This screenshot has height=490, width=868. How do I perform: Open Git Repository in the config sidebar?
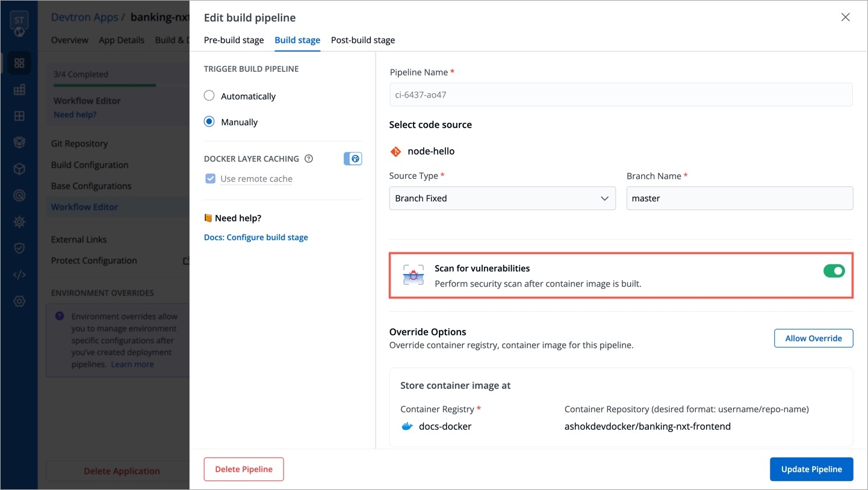tap(79, 143)
